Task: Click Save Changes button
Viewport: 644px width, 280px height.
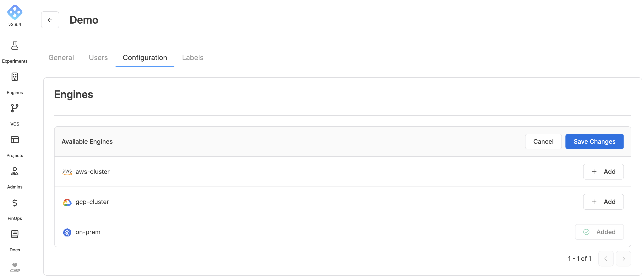Action: pos(594,142)
